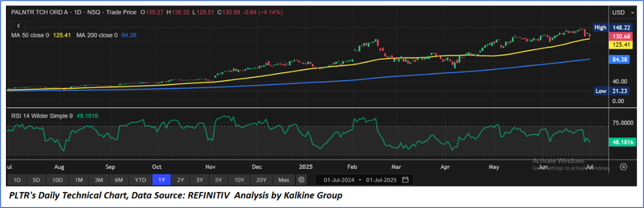Screen dimensions: 644x208
Task: Select the 1M time range
Action: click(x=79, y=180)
